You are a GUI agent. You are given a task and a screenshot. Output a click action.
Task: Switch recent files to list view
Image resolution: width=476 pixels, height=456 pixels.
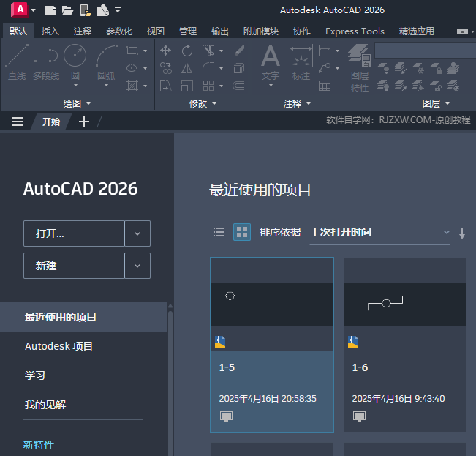[219, 232]
